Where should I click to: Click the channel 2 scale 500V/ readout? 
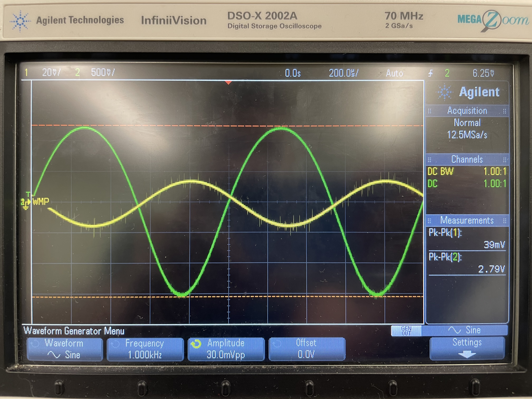103,72
